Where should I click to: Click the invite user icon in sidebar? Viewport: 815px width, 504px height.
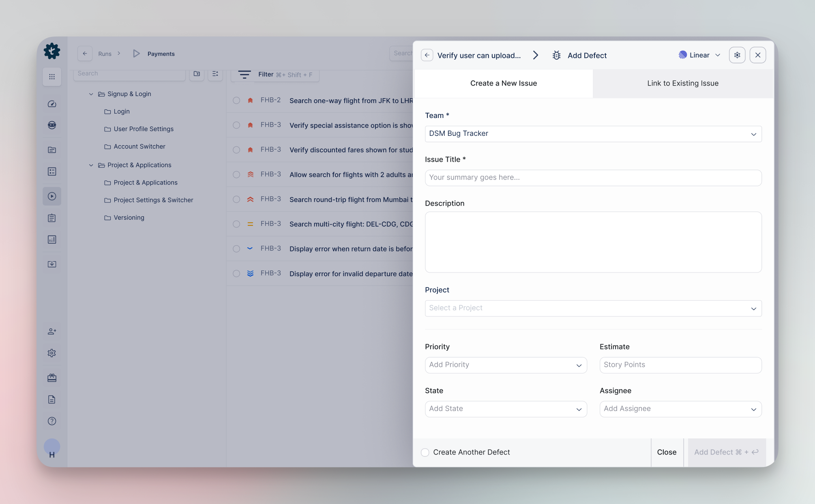click(x=52, y=331)
